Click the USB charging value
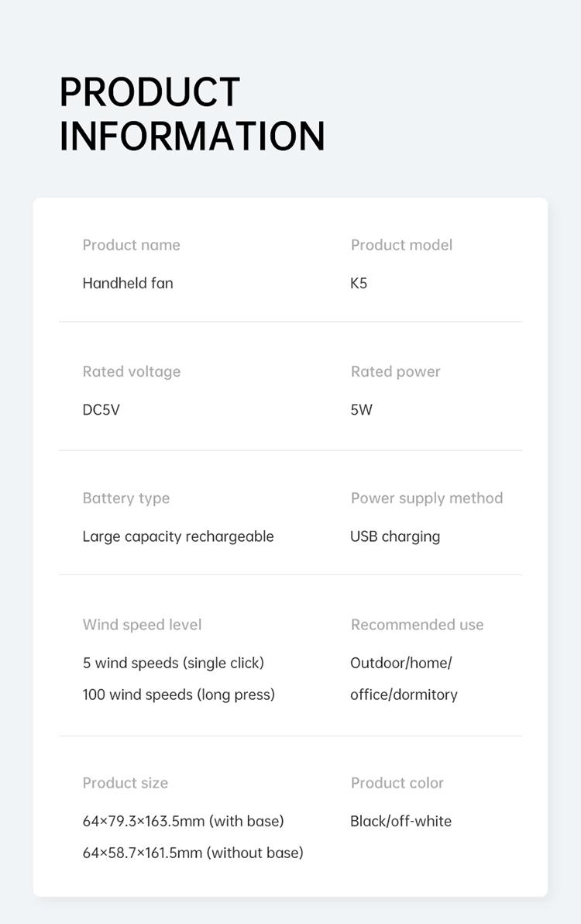This screenshot has width=581, height=924. tap(395, 536)
